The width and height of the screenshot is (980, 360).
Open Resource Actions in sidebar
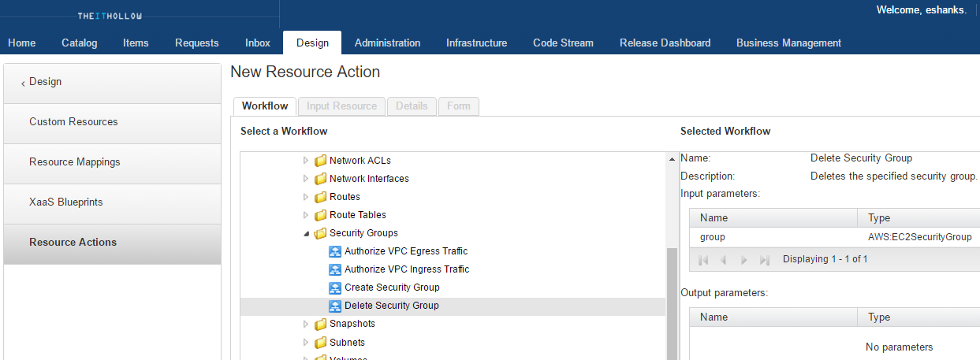pos(112,243)
